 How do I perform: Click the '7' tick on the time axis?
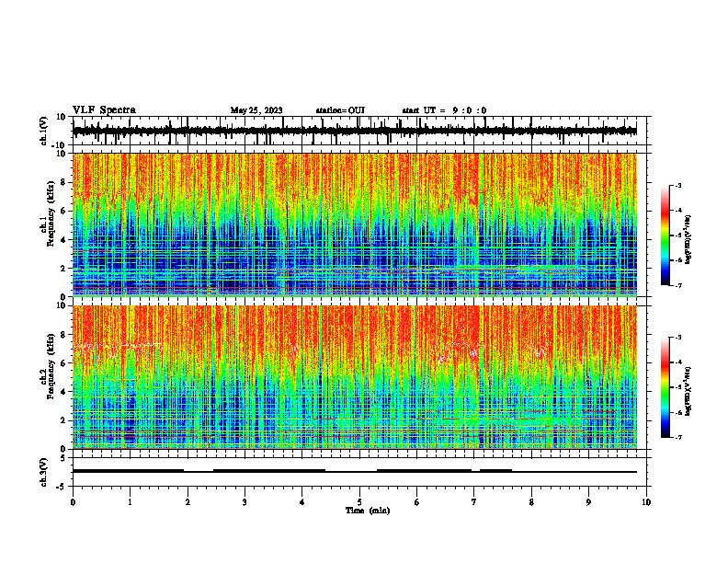[474, 502]
